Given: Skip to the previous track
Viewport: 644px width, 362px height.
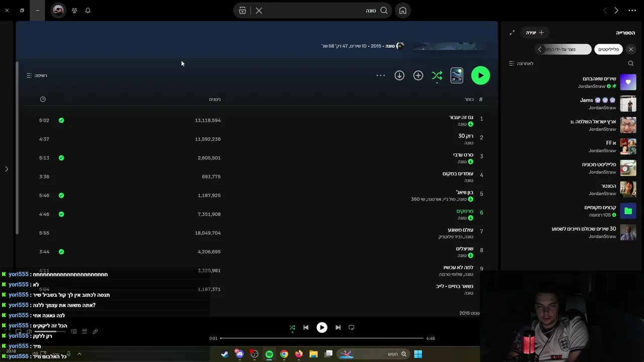Looking at the screenshot, I should pyautogui.click(x=306, y=328).
